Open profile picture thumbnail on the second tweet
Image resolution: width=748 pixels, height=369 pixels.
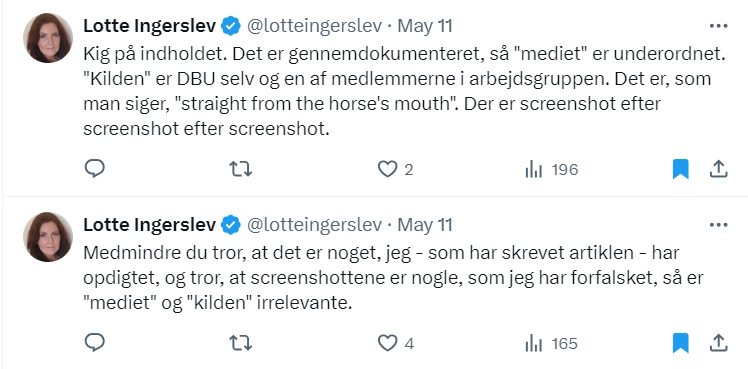pos(48,237)
